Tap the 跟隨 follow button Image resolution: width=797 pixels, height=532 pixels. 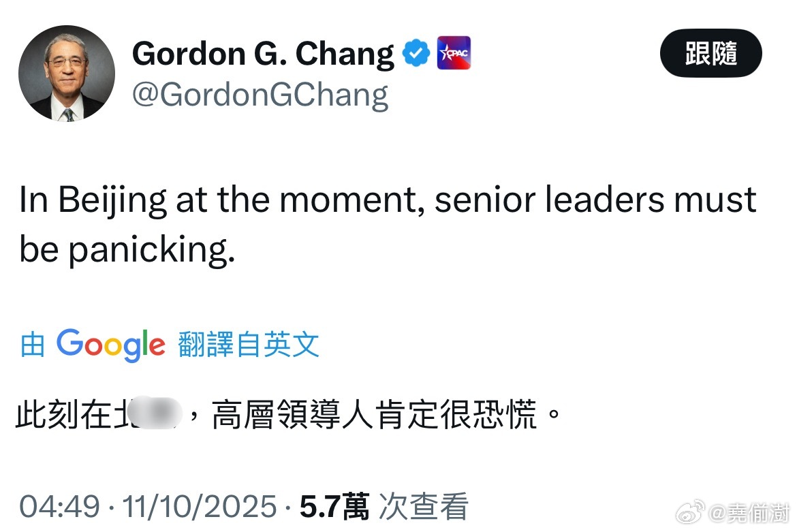710,53
